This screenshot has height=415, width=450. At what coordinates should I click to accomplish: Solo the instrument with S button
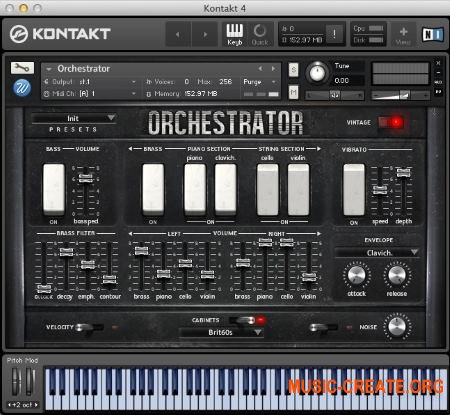click(x=293, y=70)
